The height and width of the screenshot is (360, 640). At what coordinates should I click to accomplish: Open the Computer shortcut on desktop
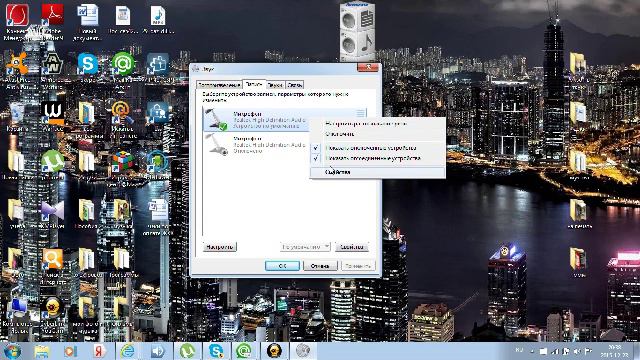coord(17,309)
